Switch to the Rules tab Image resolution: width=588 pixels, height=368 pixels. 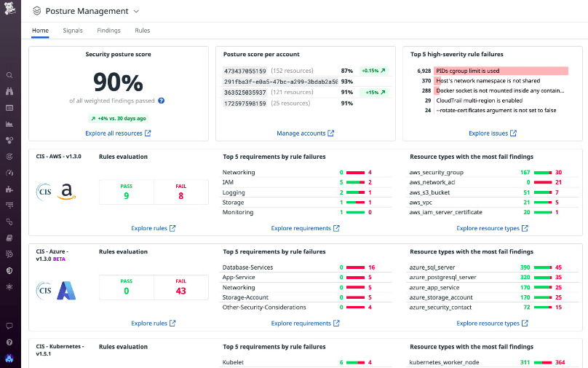point(143,31)
